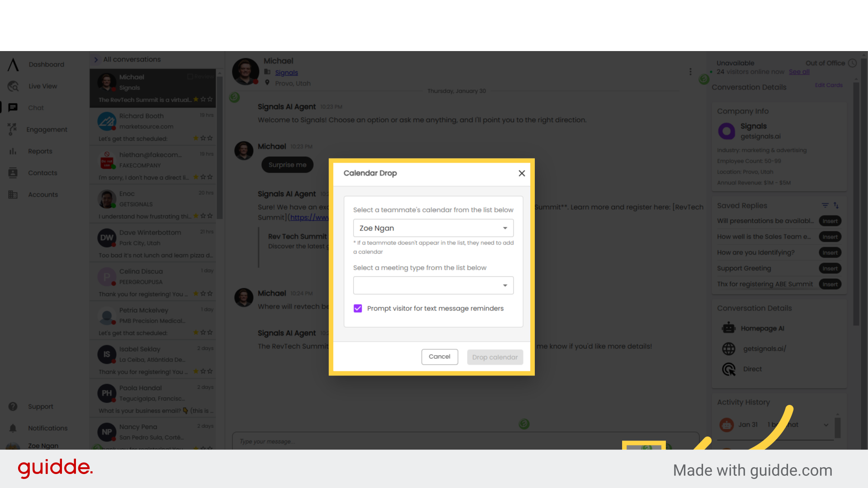Insert the 'How are you identifying?' reply
The height and width of the screenshot is (488, 868).
coord(830,253)
